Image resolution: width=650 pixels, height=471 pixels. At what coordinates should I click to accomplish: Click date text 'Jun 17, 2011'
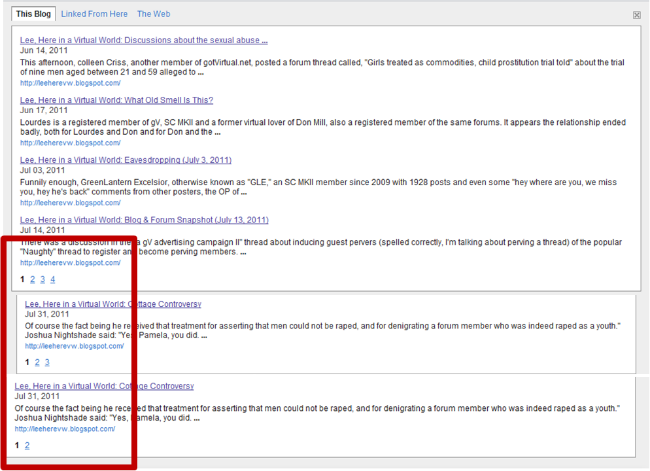(44, 110)
